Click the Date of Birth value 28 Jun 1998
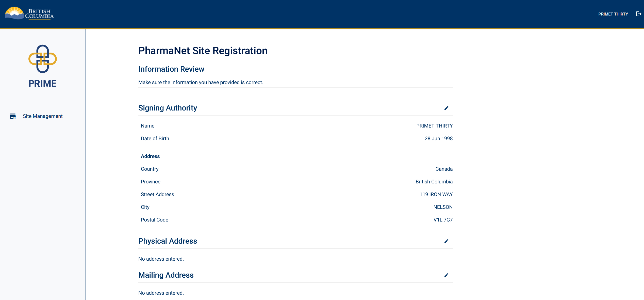 (x=439, y=138)
